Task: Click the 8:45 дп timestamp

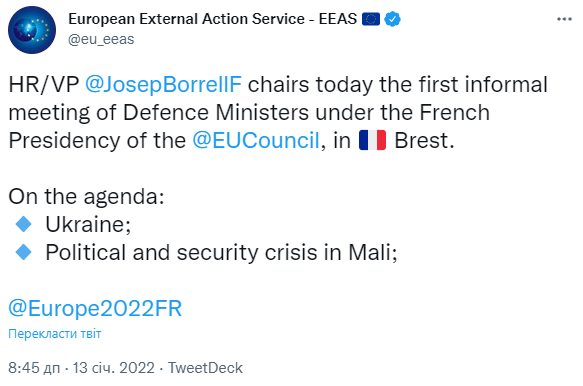Action: pyautogui.click(x=34, y=368)
